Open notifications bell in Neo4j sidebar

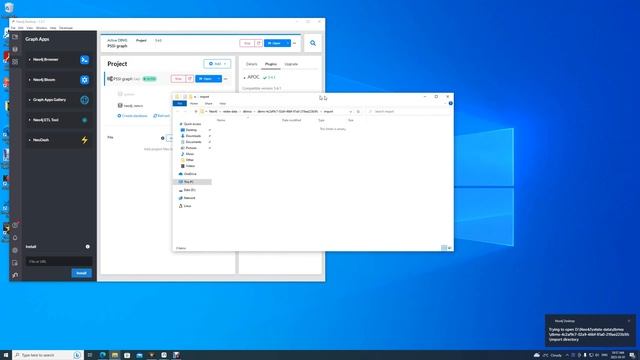pos(15,238)
